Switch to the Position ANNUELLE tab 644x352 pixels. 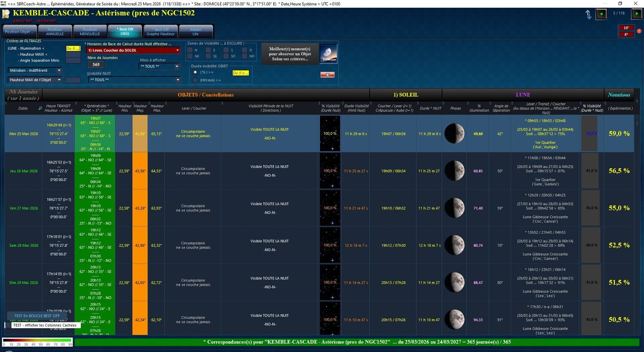pos(55,32)
